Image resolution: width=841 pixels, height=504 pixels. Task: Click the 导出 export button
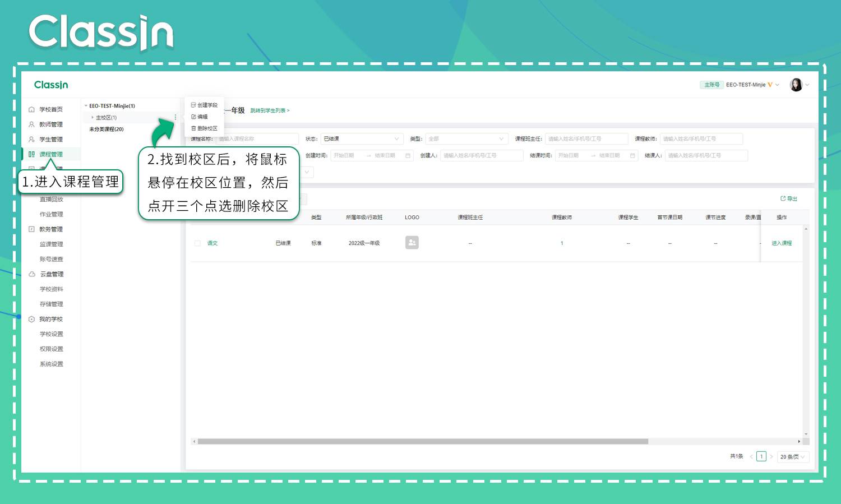click(789, 198)
